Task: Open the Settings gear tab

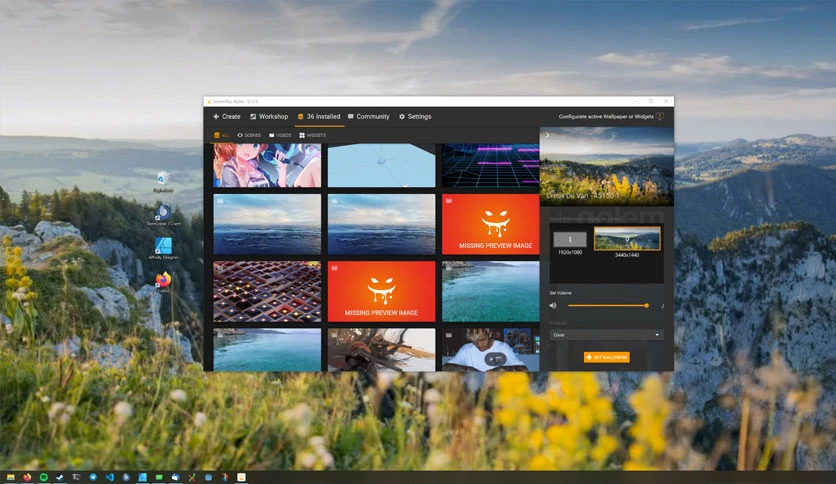Action: 415,116
